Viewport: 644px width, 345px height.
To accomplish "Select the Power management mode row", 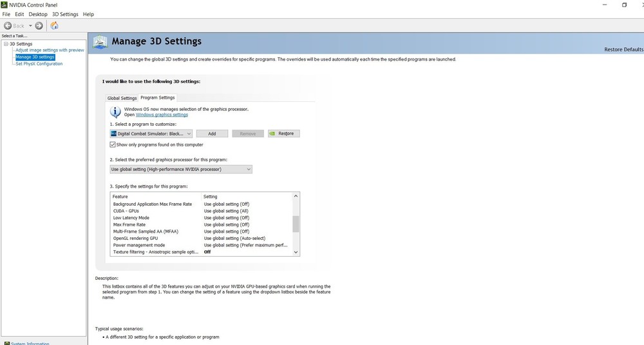I will (201, 245).
